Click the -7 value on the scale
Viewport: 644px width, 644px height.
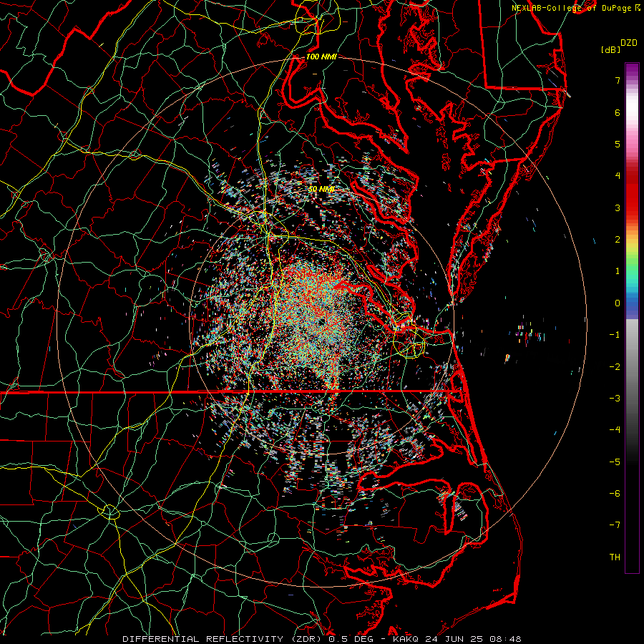[615, 525]
